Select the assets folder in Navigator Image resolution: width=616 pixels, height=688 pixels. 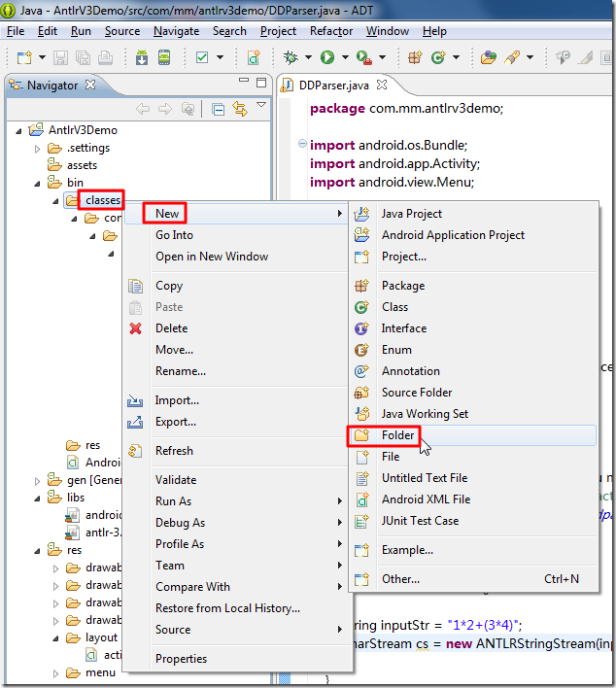click(82, 165)
